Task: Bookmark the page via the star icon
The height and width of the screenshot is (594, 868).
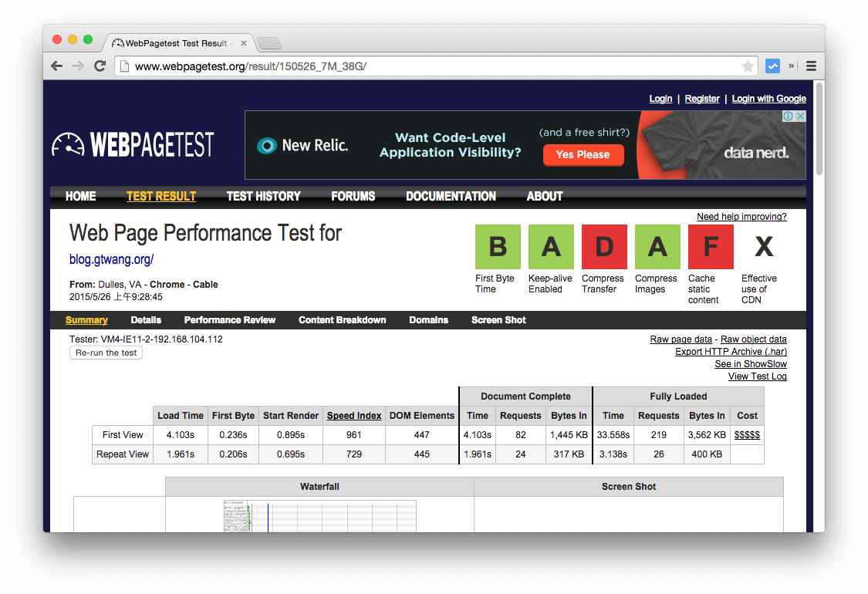Action: [x=748, y=66]
